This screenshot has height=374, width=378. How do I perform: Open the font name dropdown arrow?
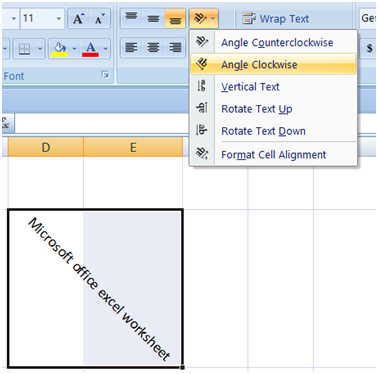13,18
